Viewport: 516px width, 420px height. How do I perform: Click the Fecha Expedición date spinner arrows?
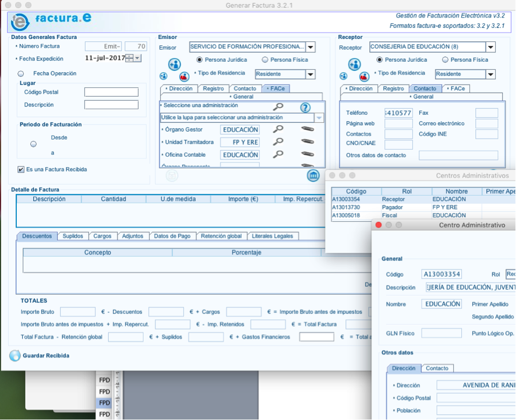[130, 58]
